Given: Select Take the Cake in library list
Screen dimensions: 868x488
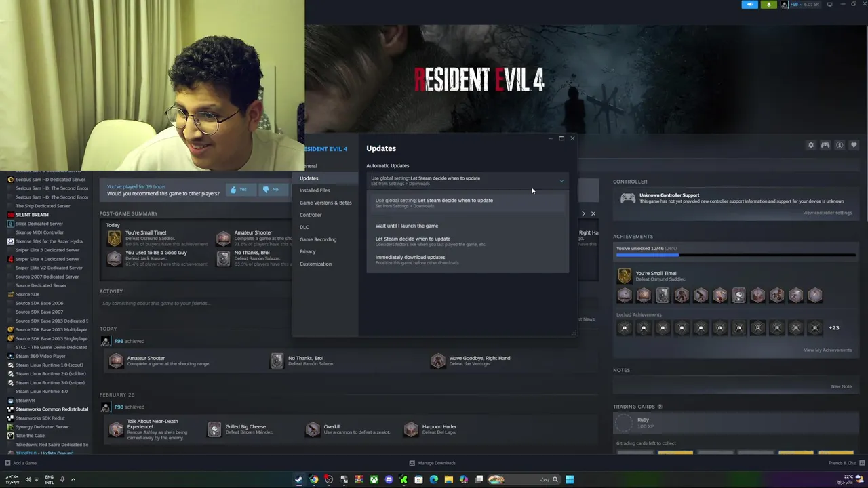Looking at the screenshot, I should (30, 436).
